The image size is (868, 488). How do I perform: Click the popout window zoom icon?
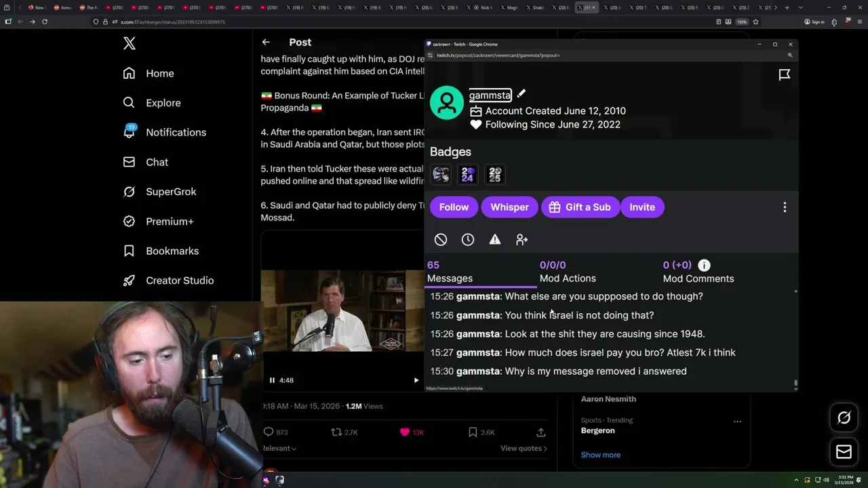790,55
